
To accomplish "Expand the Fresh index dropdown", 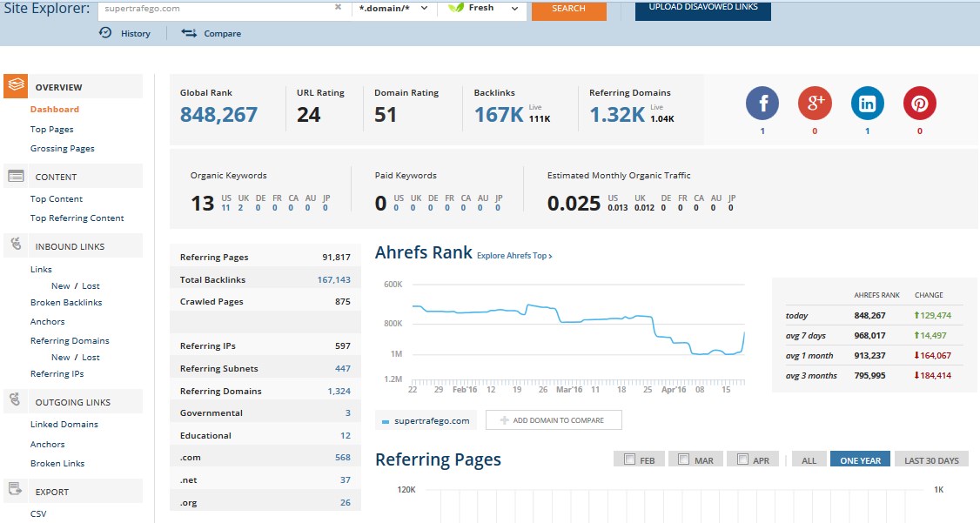I will pos(484,8).
